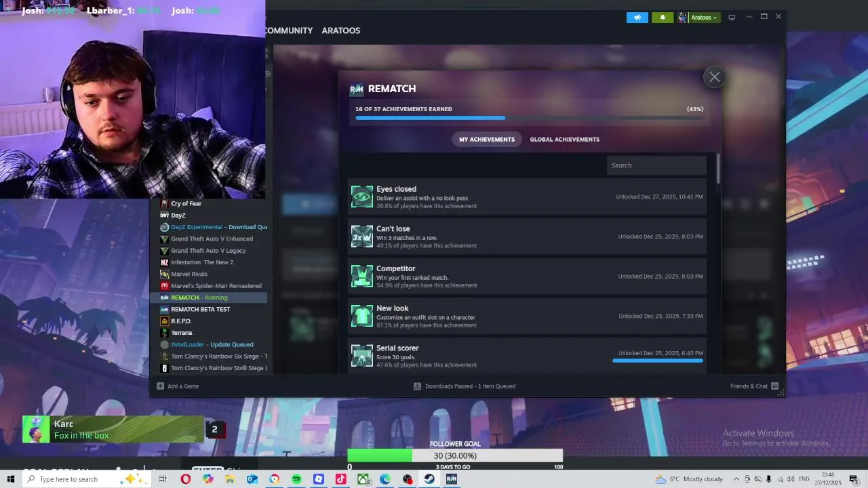This screenshot has width=868, height=488.
Task: Switch to the My Achievements tab
Action: (487, 140)
